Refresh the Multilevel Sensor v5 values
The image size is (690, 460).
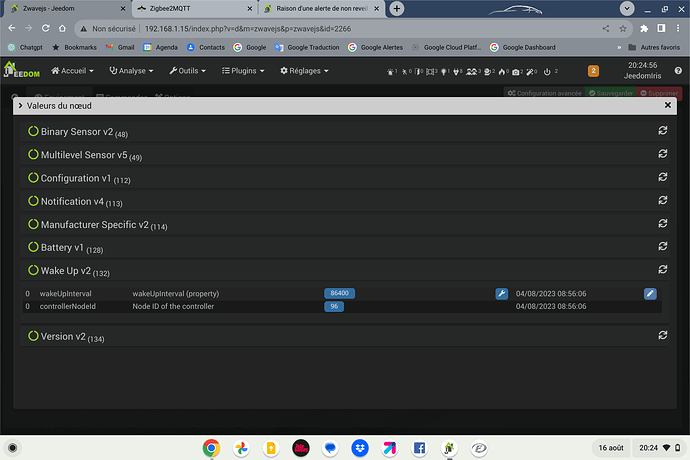[x=662, y=154]
